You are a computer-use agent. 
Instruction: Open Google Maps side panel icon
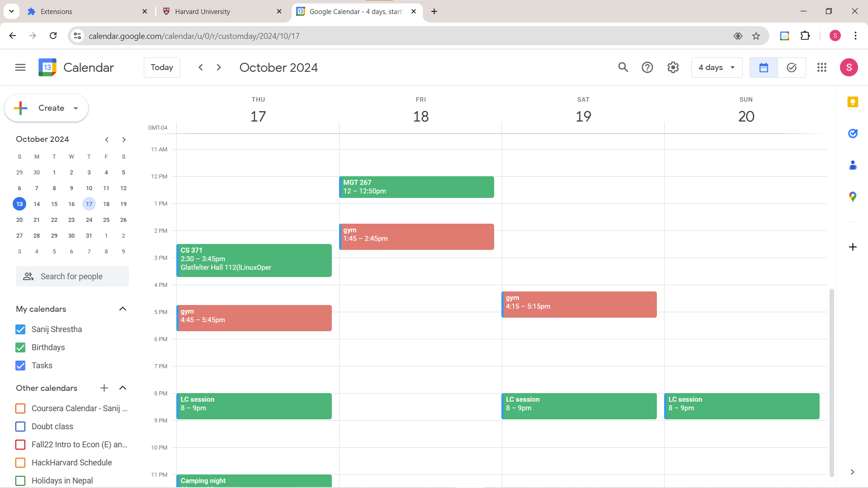click(853, 197)
